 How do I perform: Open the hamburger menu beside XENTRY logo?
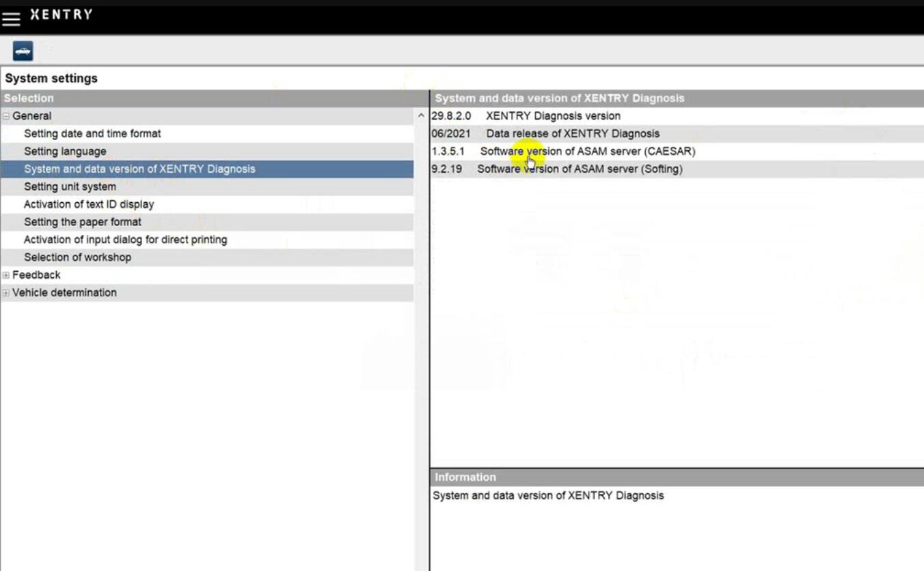tap(11, 18)
